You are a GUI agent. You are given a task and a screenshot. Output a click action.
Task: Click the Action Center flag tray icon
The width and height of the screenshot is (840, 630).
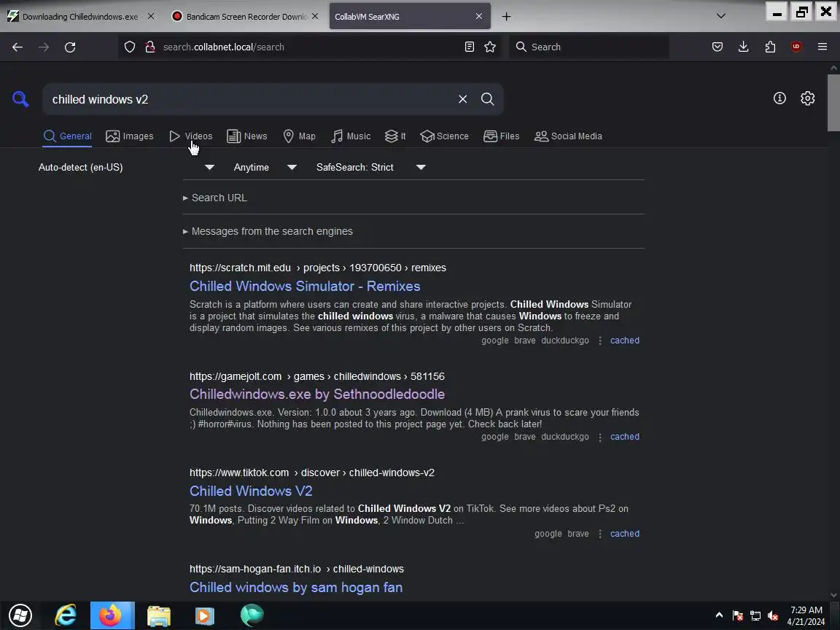pos(738,615)
